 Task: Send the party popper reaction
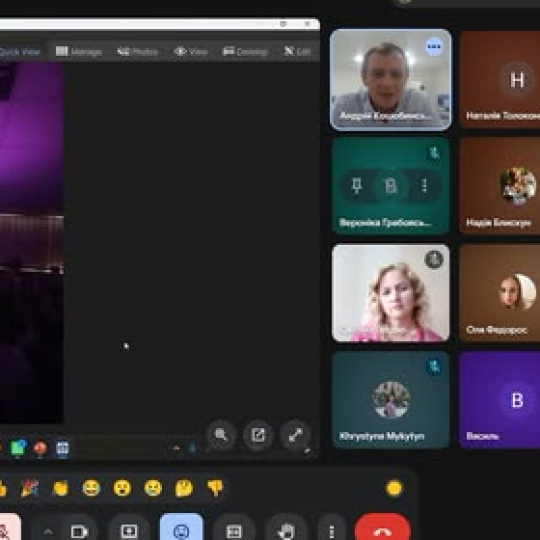[x=30, y=488]
